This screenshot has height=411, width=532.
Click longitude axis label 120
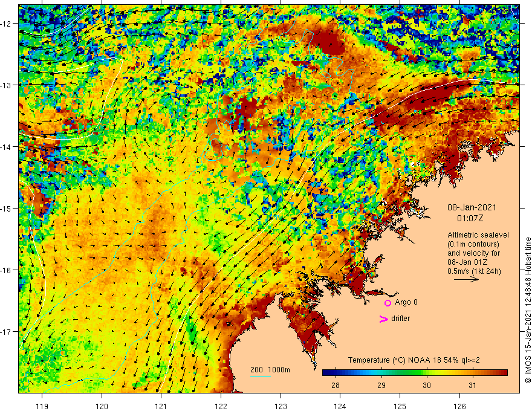[102, 406]
